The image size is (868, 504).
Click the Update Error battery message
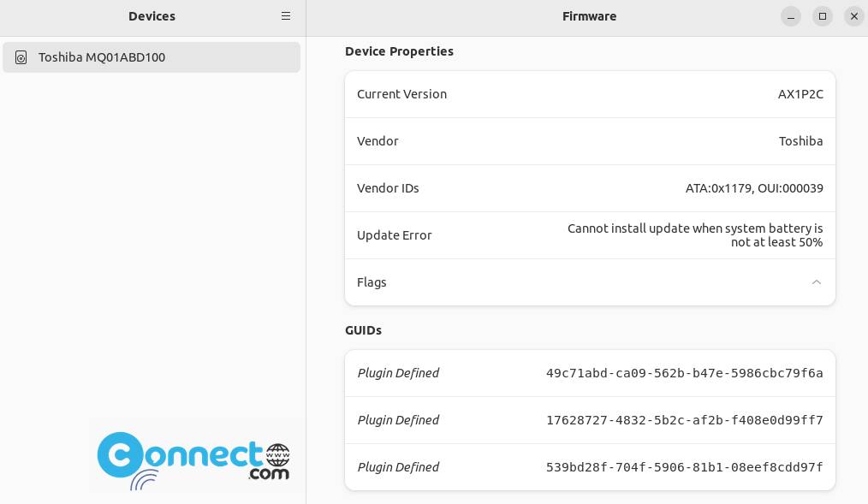695,235
